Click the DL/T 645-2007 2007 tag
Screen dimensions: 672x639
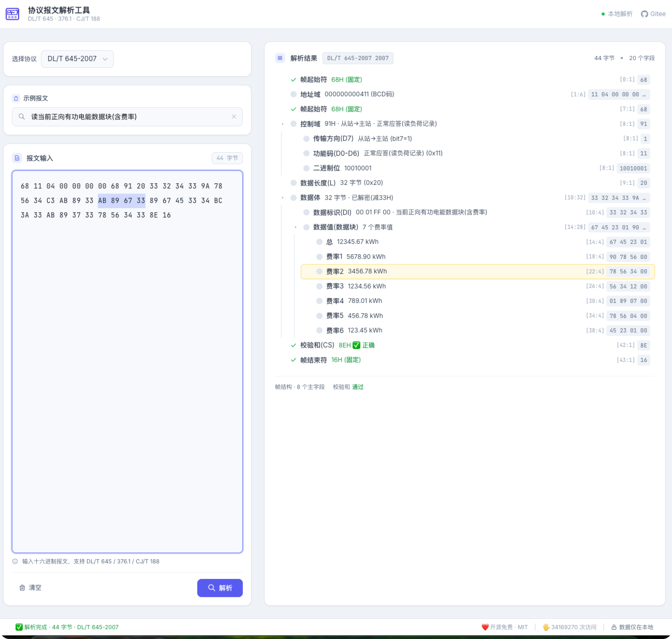coord(358,58)
